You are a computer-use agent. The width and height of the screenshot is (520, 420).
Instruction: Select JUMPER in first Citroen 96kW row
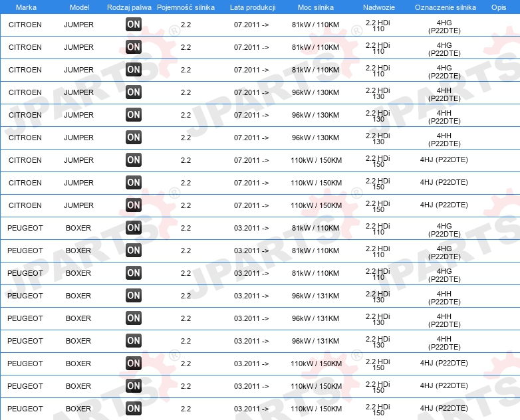pyautogui.click(x=78, y=92)
